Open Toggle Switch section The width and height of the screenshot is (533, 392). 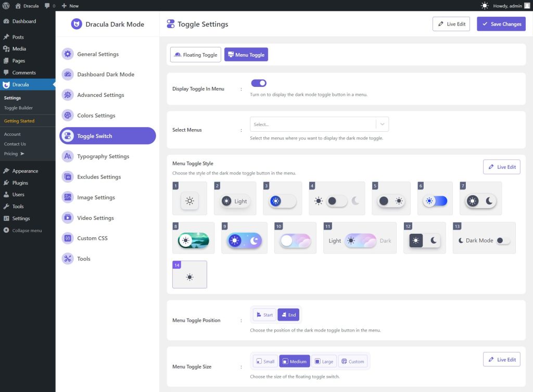click(107, 136)
